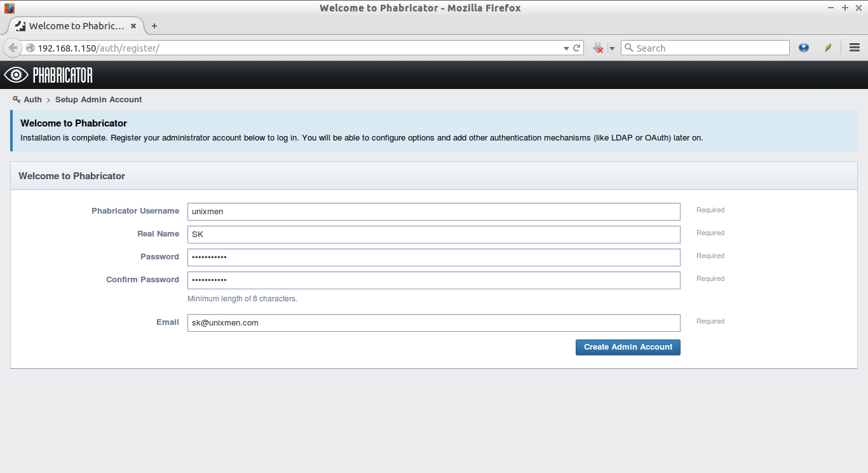Screen dimensions: 868x473
Task: Focus the Email input field
Action: [x=434, y=323]
